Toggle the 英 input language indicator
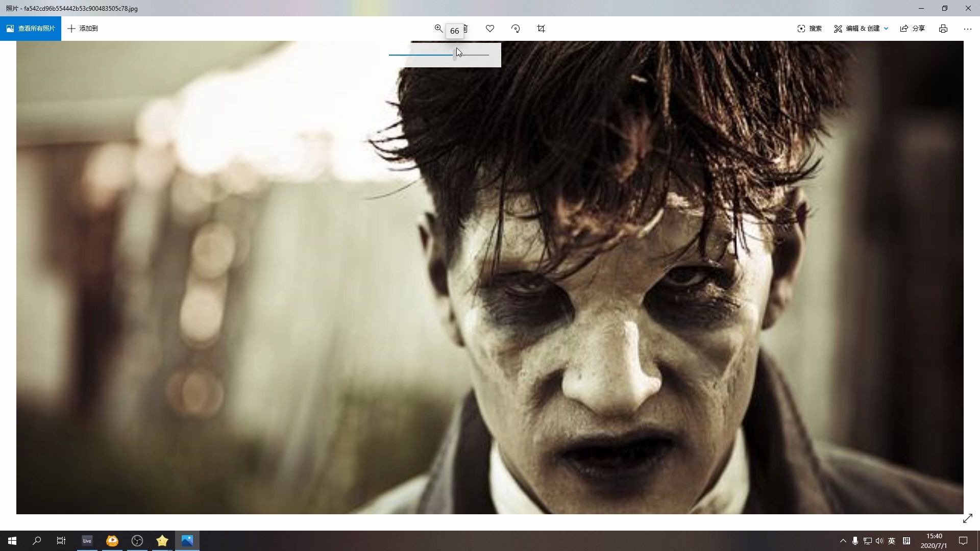 (x=892, y=541)
